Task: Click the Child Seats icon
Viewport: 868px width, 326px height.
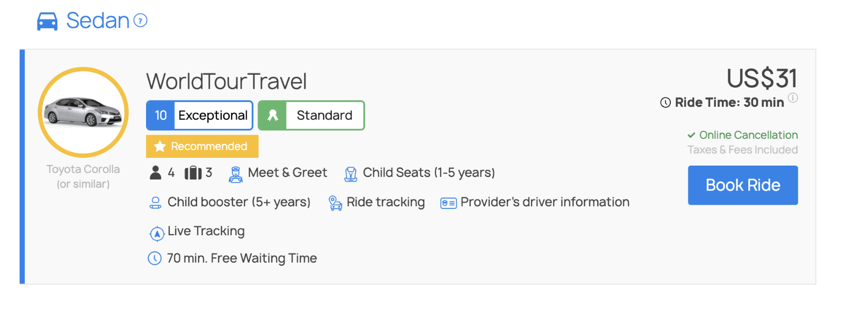Action: tap(351, 174)
